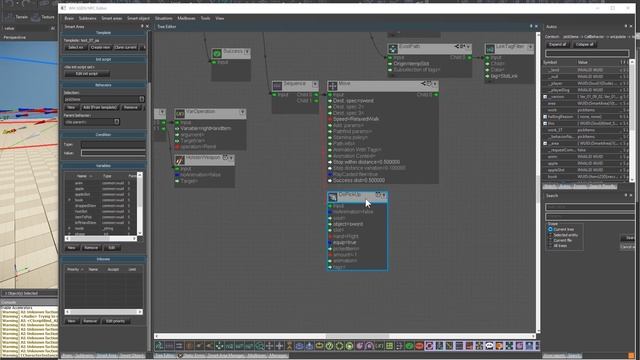Viewport: 640px width, 360px height.
Task: Select the Current file scope radio button
Action: (550, 240)
